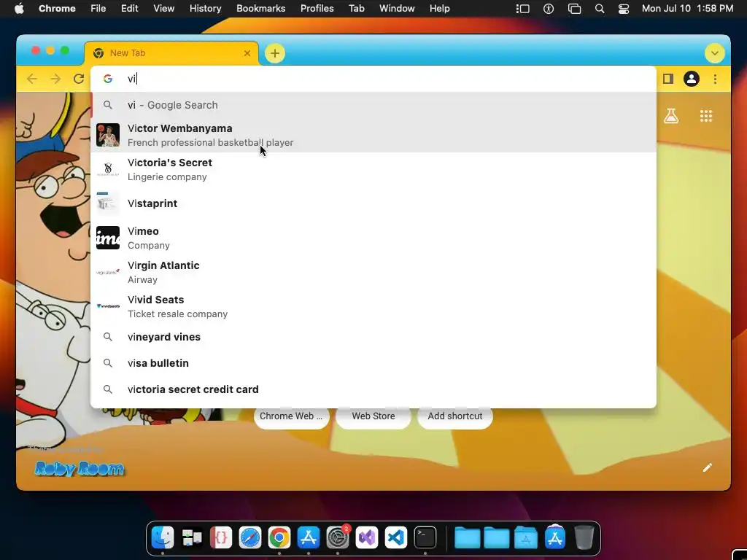Screen dimensions: 747x560
Task: Click Victor Wembanyama photo thumbnail
Action: [x=108, y=135]
